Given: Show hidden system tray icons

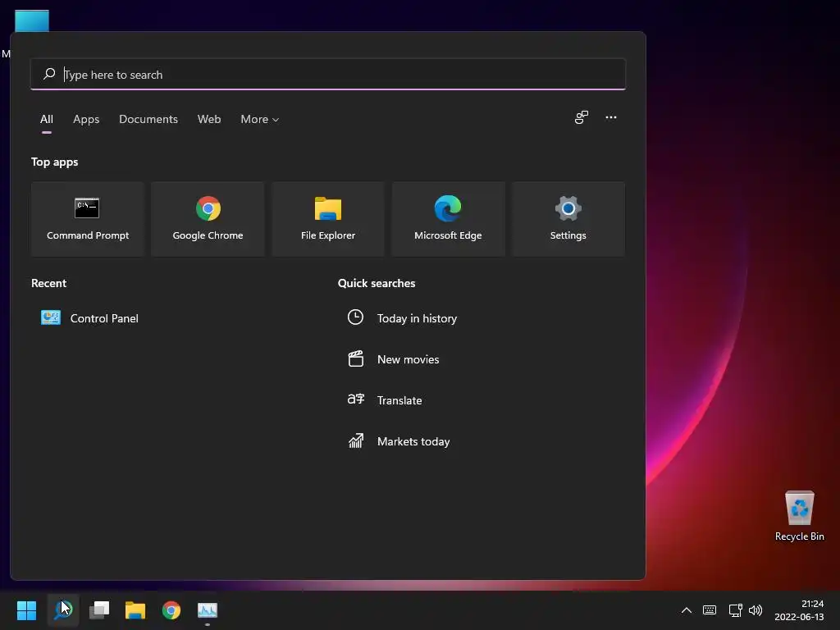Looking at the screenshot, I should point(687,610).
